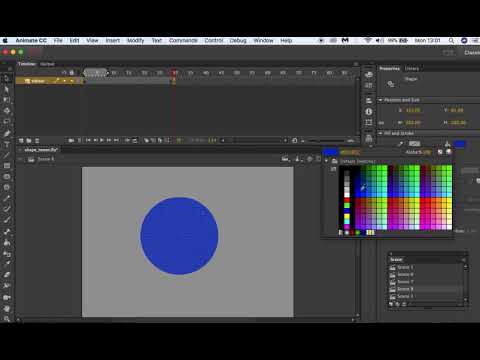Open Spotlight search in menu bar
The width and height of the screenshot is (480, 360).
451,40
